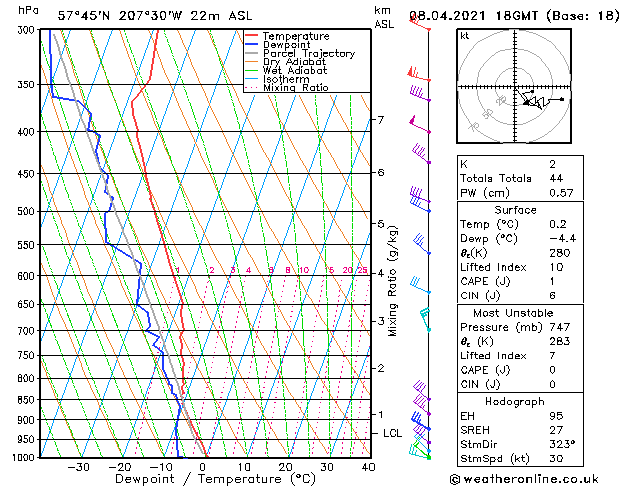Click the '300' hPa pressure label
This screenshot has height=486, width=629.
[28, 30]
